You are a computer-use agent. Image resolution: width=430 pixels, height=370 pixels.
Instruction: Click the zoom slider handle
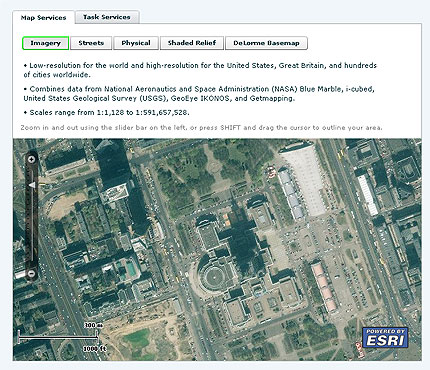coord(32,185)
